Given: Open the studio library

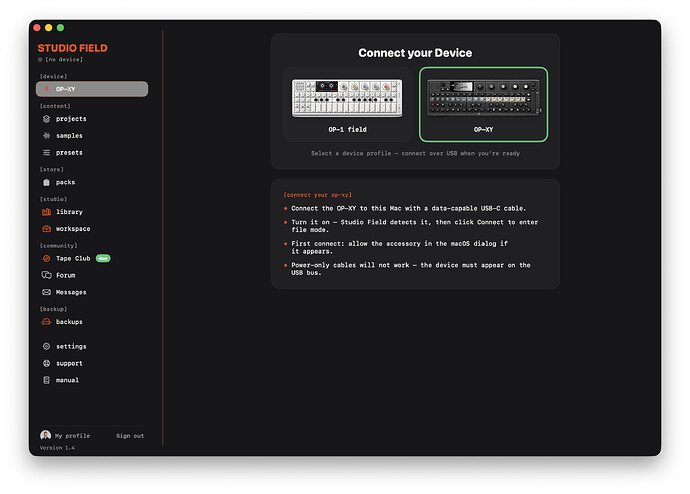Looking at the screenshot, I should (92, 212).
